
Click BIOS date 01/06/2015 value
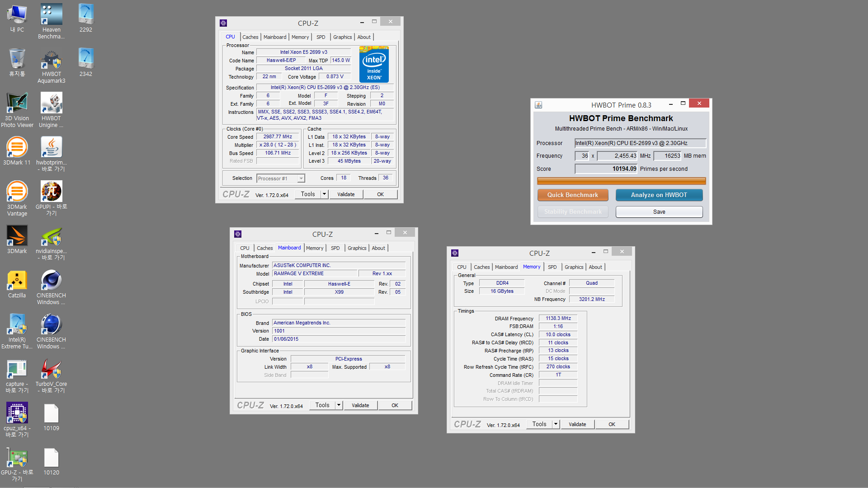(339, 339)
